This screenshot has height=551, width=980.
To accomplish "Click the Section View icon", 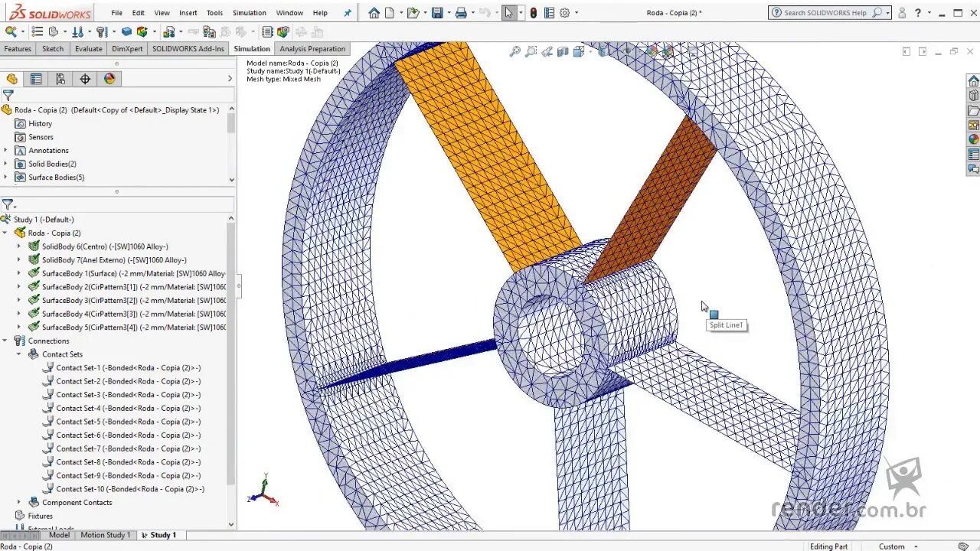I will click(x=563, y=51).
